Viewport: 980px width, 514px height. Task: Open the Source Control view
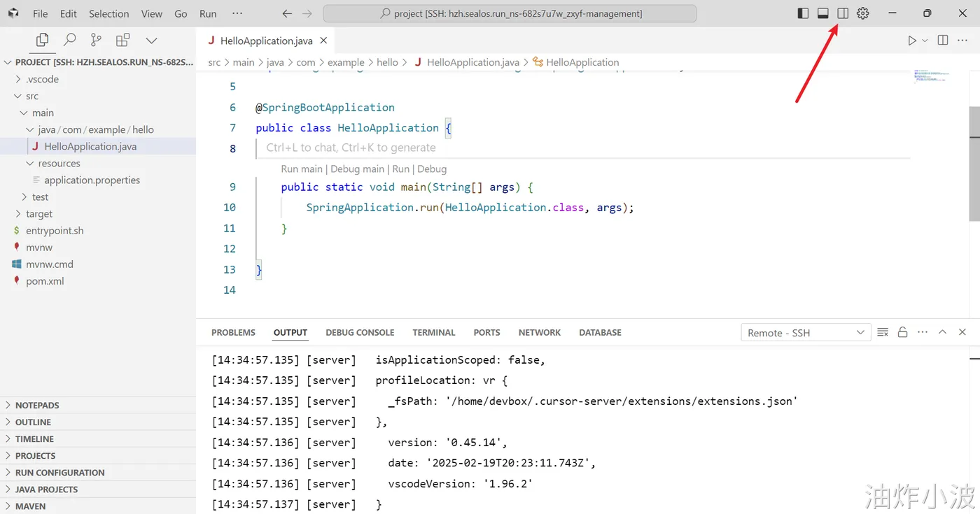pos(96,41)
